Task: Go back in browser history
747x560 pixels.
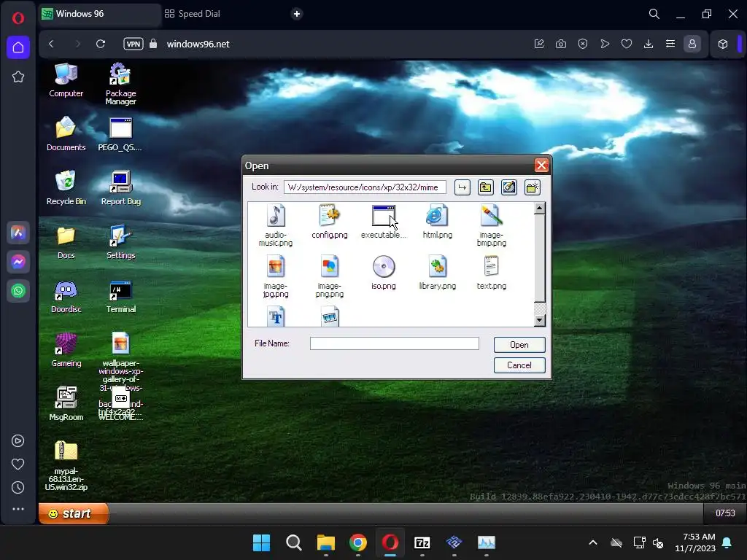Action: tap(52, 44)
